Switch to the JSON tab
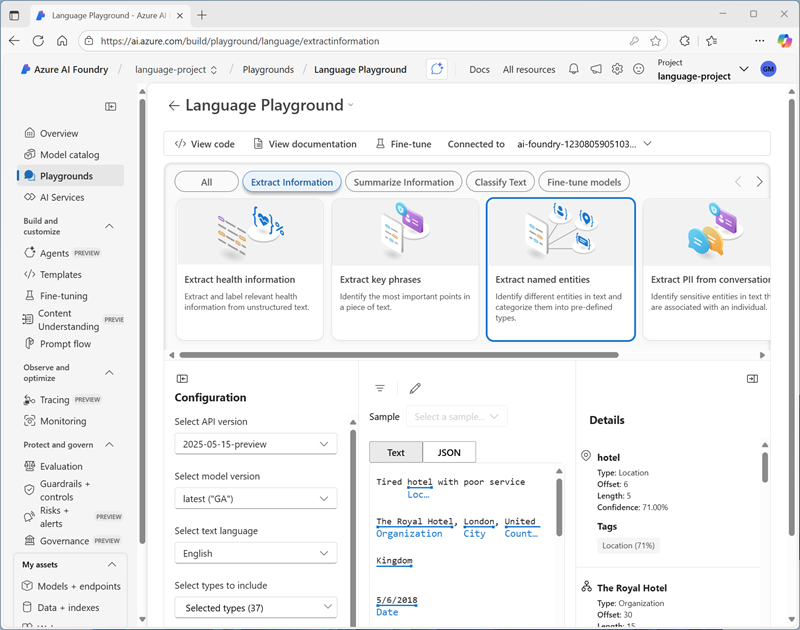 click(x=449, y=452)
